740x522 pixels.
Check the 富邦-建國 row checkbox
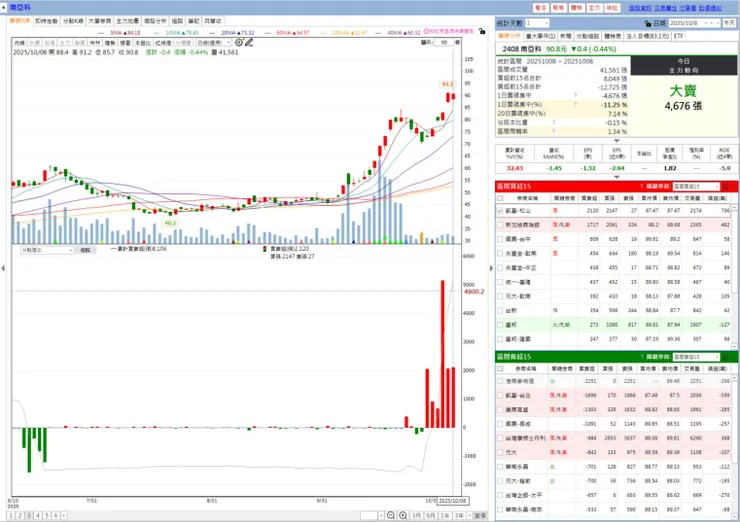(500, 339)
